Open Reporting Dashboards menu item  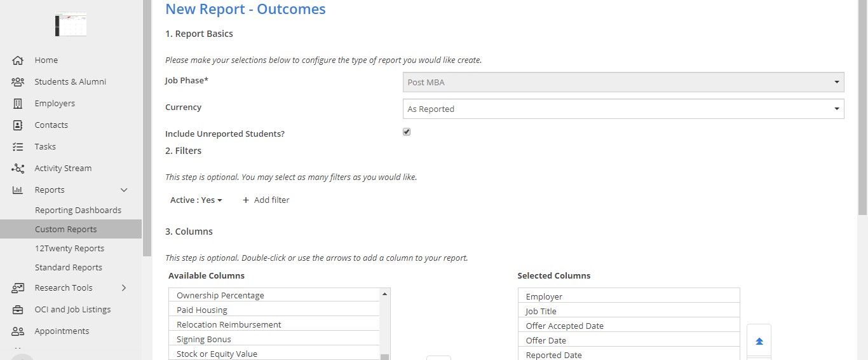pyautogui.click(x=78, y=211)
